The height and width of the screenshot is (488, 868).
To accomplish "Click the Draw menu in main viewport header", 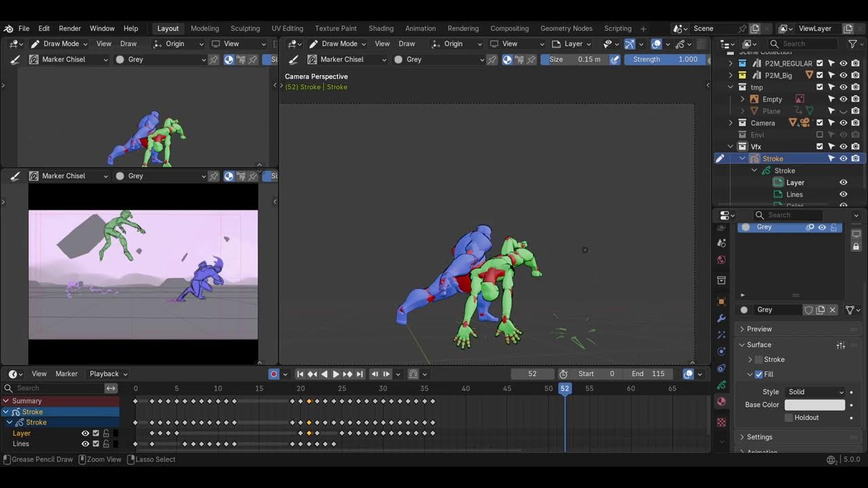I will click(407, 43).
